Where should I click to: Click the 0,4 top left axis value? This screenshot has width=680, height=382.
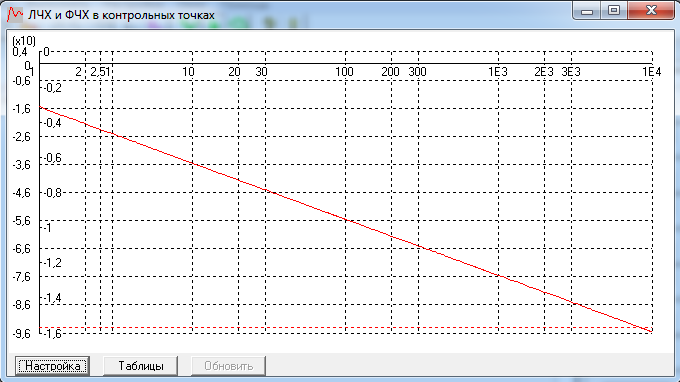[x=20, y=52]
